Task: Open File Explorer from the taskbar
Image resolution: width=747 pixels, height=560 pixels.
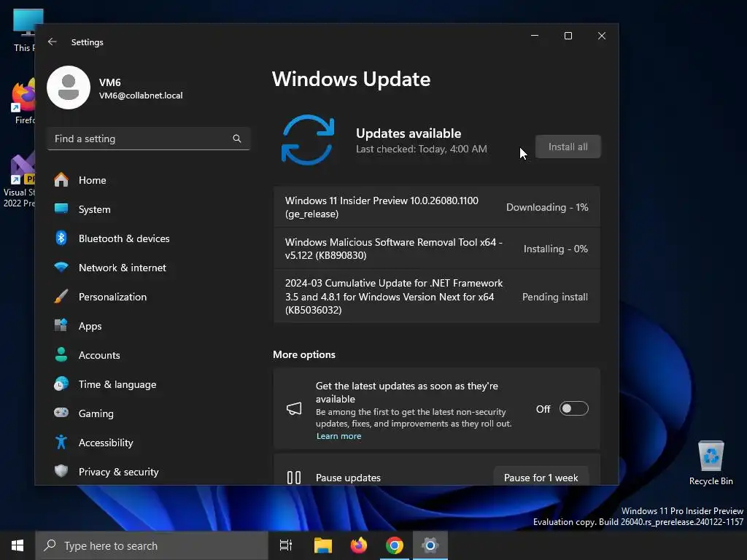Action: click(x=323, y=545)
